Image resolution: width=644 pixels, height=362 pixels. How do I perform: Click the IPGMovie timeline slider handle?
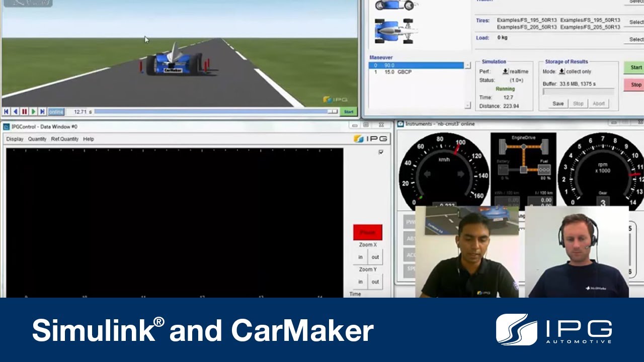[332, 112]
